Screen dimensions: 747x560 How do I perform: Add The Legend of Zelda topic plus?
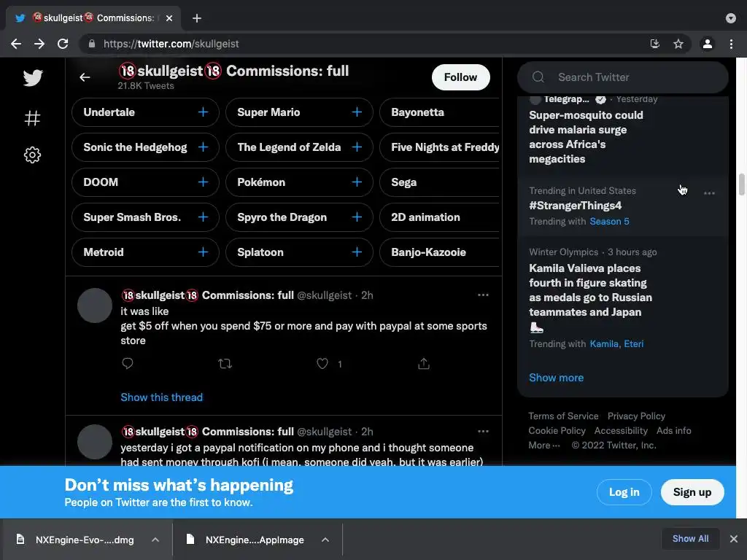point(357,147)
